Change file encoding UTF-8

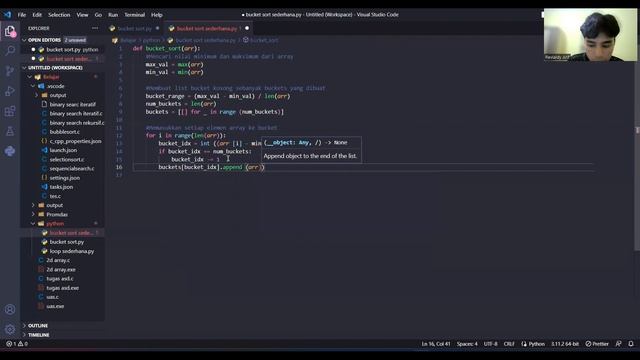coord(490,344)
